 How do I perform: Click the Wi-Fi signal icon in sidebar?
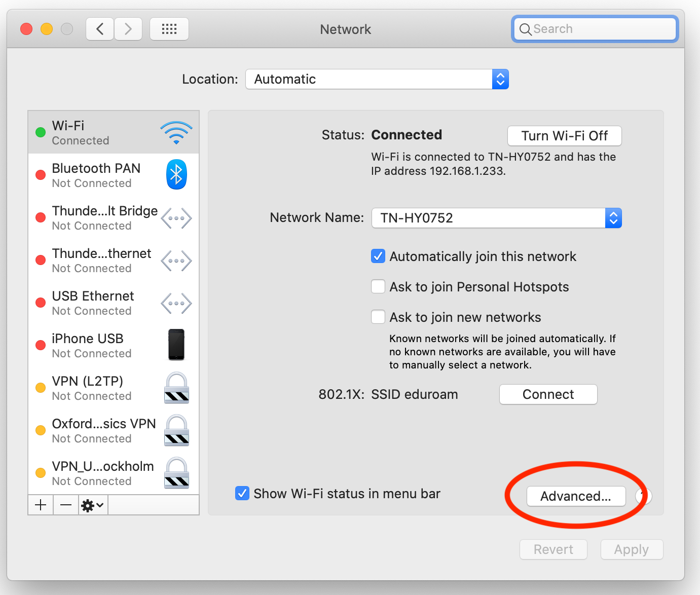pos(176,132)
